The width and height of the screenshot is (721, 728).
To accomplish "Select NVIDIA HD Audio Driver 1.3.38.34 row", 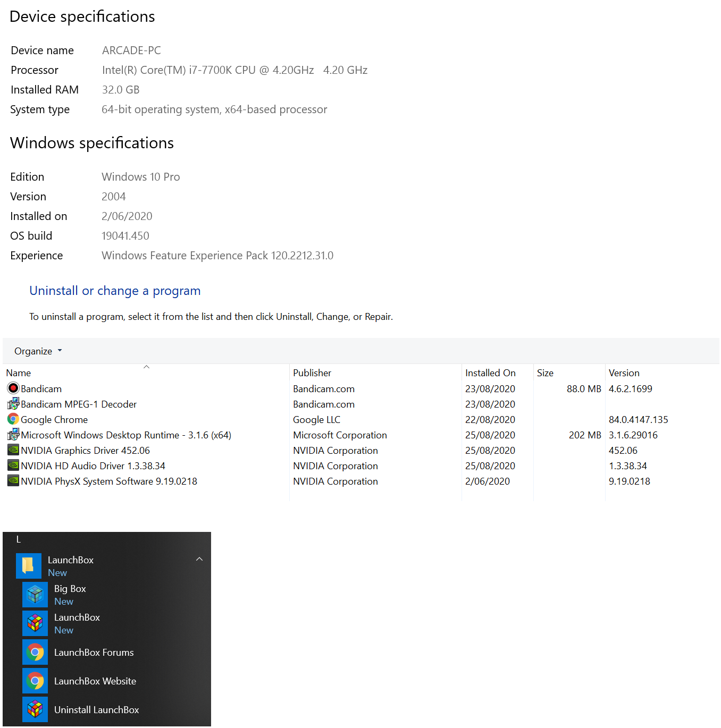I will pos(361,465).
